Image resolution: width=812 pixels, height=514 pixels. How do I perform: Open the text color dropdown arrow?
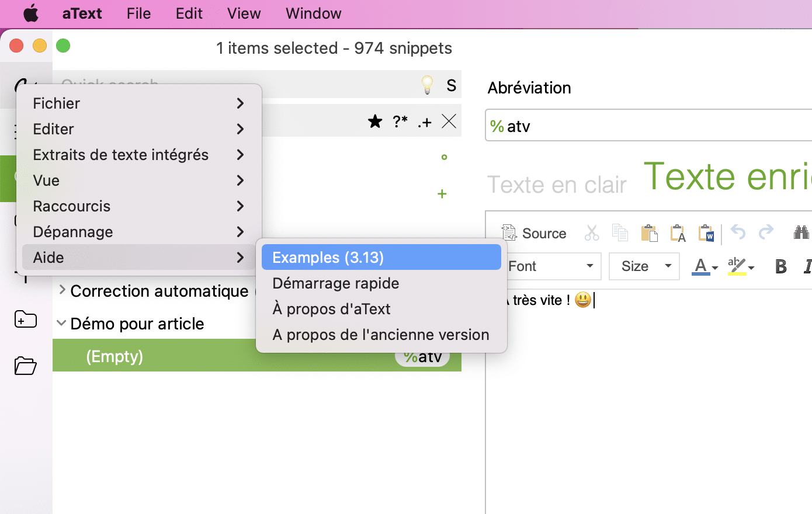coord(715,268)
